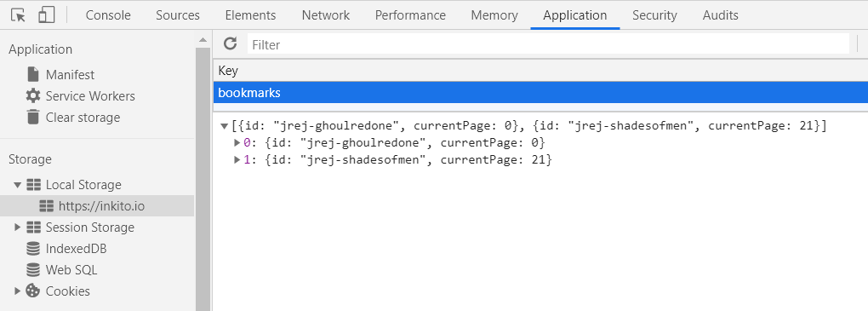Screen dimensions: 868x311
Task: Select the bookmarks key row
Action: [x=540, y=93]
